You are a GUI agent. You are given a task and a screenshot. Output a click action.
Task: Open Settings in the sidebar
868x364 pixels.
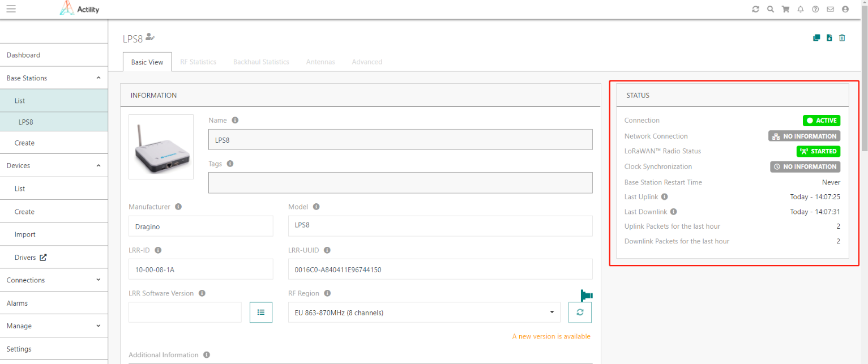click(54, 349)
